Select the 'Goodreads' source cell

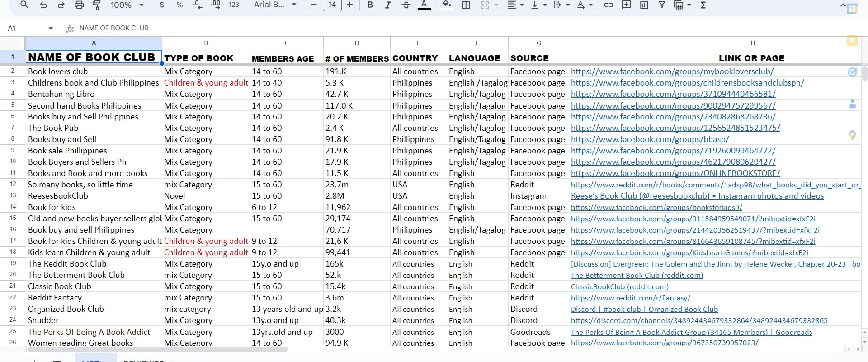pos(538,332)
